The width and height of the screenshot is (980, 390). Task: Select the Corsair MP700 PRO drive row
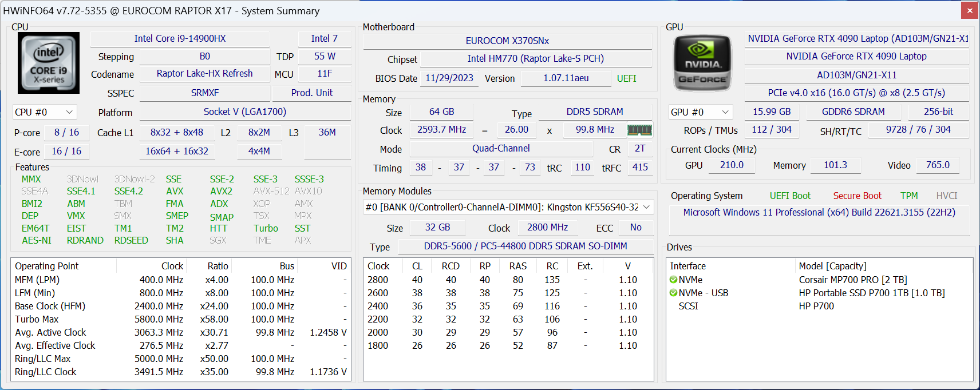(819, 280)
